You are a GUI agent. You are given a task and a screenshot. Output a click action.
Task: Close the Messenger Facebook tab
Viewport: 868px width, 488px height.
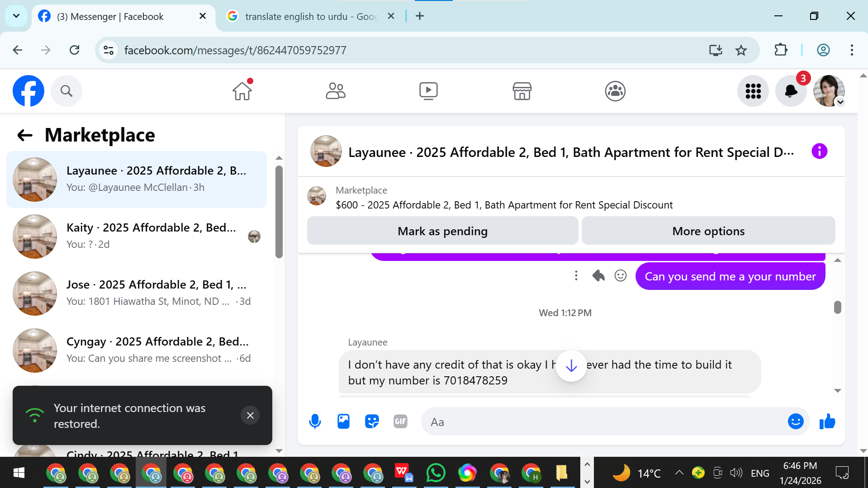click(x=203, y=16)
